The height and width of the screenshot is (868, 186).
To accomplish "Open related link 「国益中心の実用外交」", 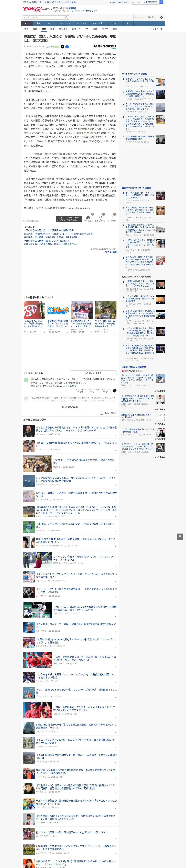I will pyautogui.click(x=49, y=230).
